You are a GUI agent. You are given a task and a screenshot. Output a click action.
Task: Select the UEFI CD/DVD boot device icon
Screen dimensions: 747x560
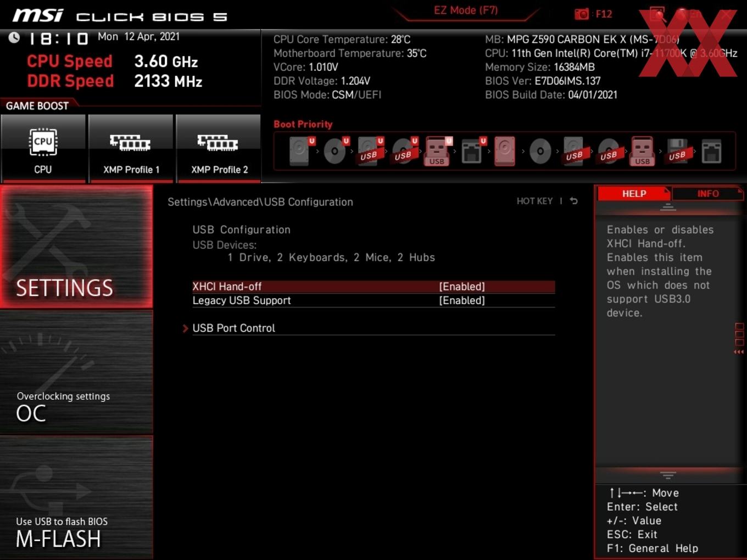(336, 151)
